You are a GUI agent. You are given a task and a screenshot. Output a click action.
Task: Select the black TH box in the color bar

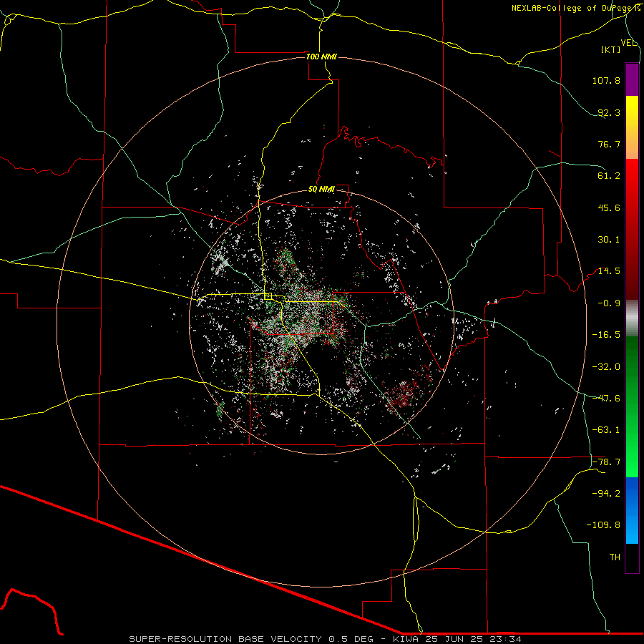point(632,558)
